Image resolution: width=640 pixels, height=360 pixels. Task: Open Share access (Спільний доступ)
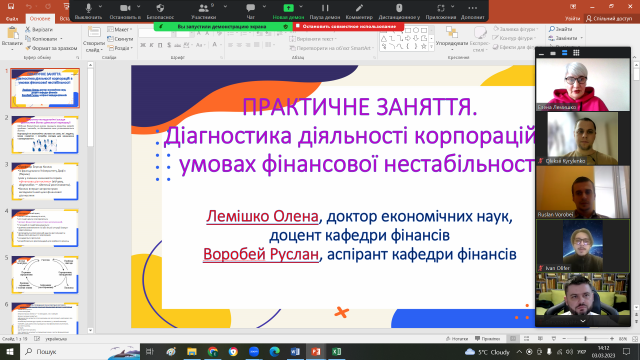609,18
